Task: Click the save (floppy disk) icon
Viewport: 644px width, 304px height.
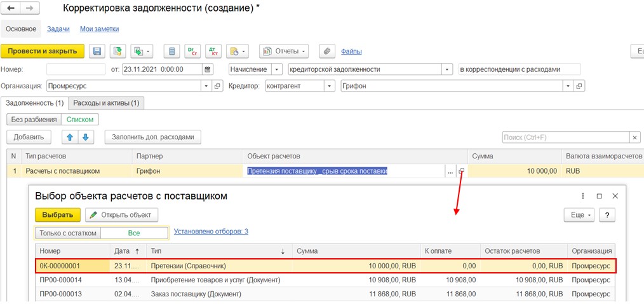Action: [x=97, y=52]
